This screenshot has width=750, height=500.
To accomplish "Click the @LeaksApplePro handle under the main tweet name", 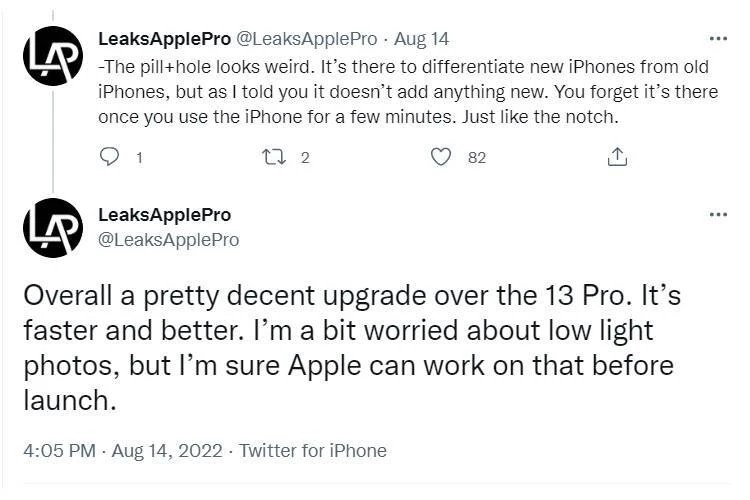I will [x=169, y=240].
